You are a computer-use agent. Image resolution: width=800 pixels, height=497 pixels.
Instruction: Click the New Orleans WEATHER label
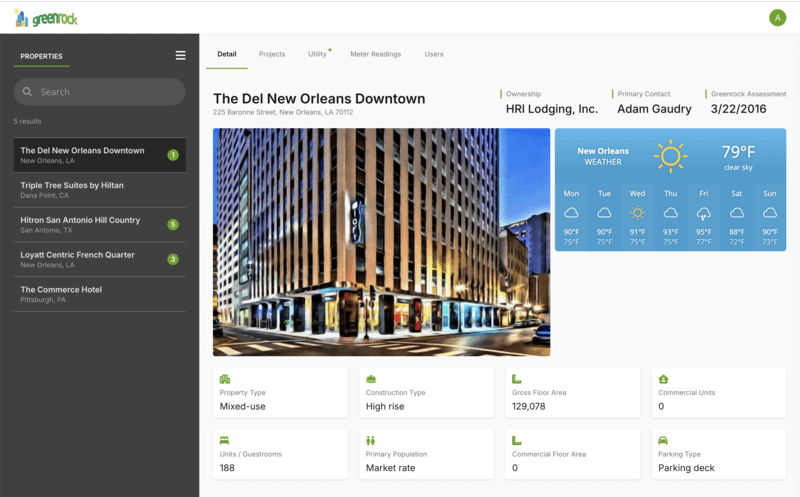pos(603,156)
